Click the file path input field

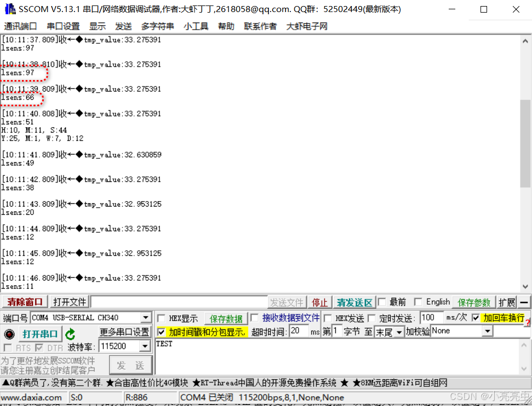[179, 302]
